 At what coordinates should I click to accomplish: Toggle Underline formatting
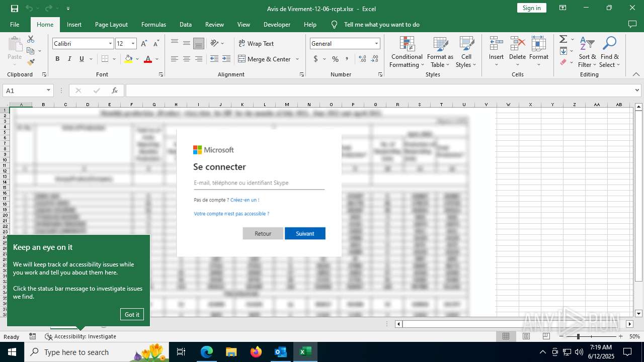[82, 59]
